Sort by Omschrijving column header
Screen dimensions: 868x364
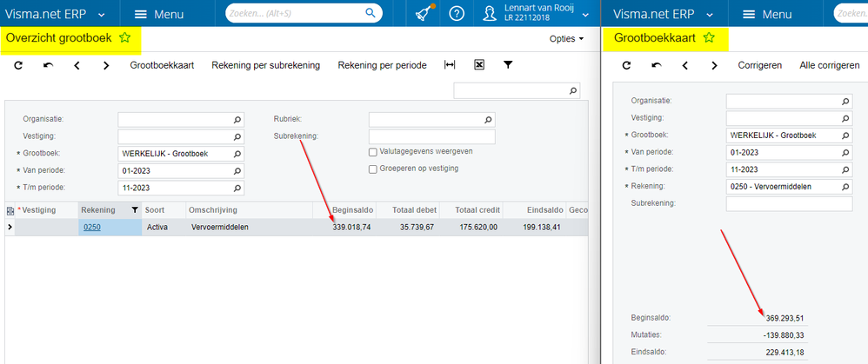[213, 210]
